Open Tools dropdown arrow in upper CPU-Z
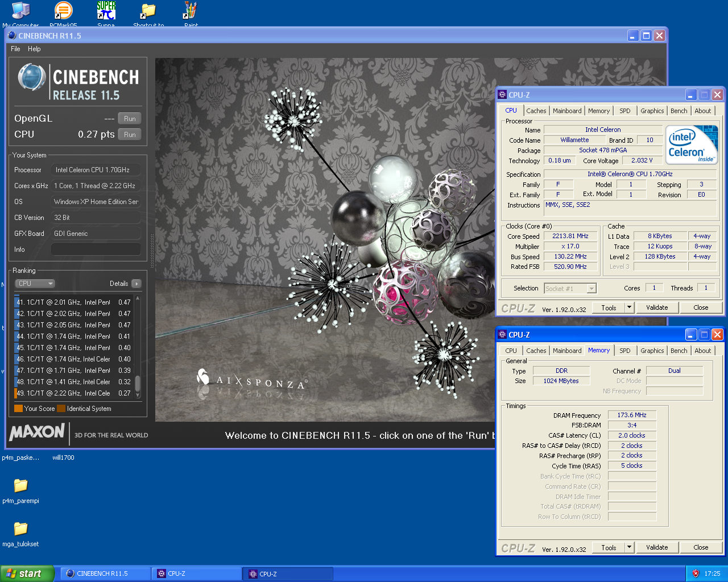The height and width of the screenshot is (582, 728). [629, 307]
